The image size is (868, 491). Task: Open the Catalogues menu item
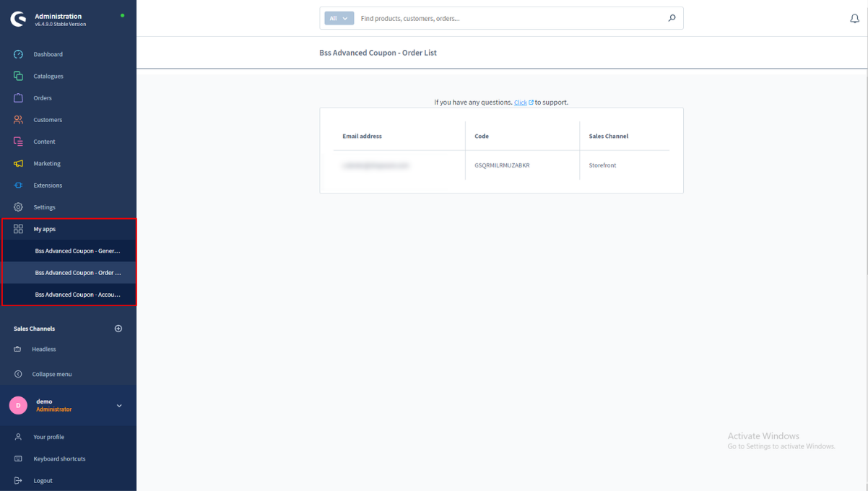click(x=48, y=76)
